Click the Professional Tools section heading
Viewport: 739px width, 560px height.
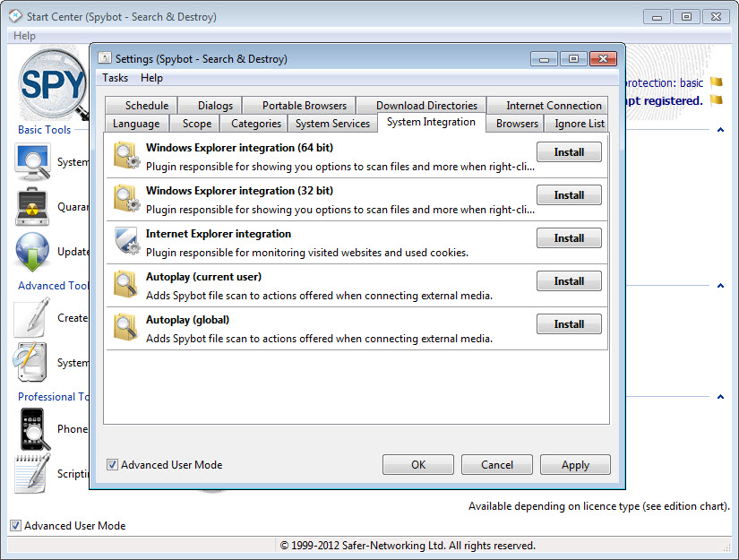pos(53,397)
